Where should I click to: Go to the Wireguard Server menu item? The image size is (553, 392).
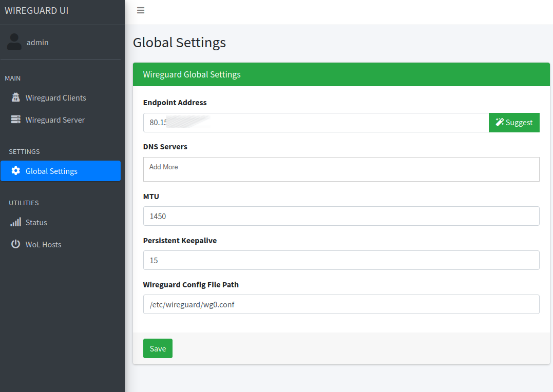[55, 120]
